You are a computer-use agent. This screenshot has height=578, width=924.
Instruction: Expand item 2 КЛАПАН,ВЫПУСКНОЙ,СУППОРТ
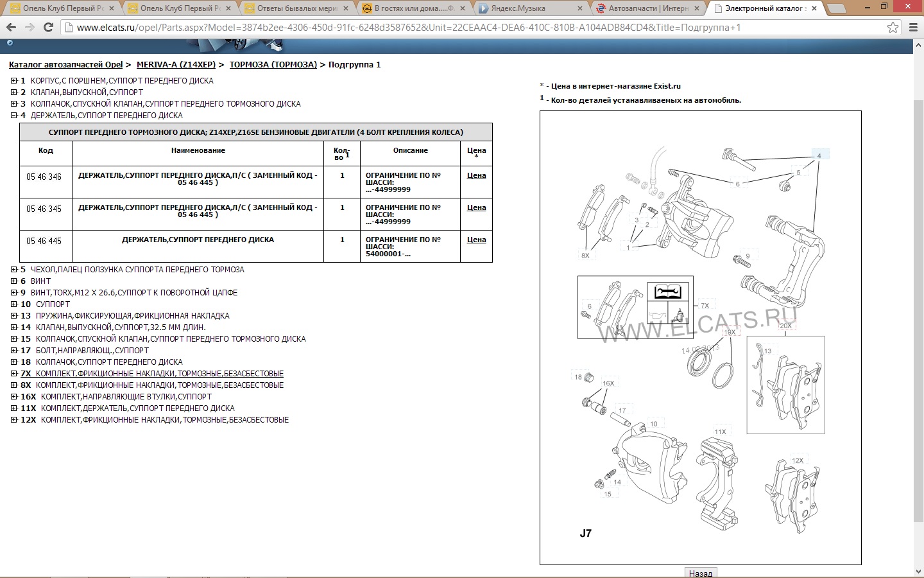tap(14, 92)
